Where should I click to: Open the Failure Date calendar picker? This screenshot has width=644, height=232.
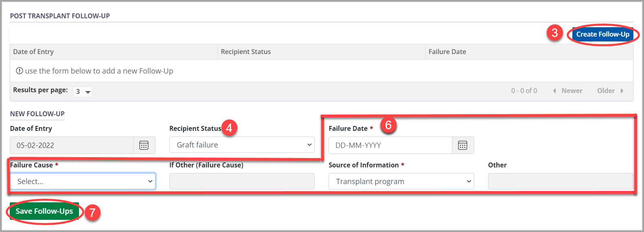463,145
